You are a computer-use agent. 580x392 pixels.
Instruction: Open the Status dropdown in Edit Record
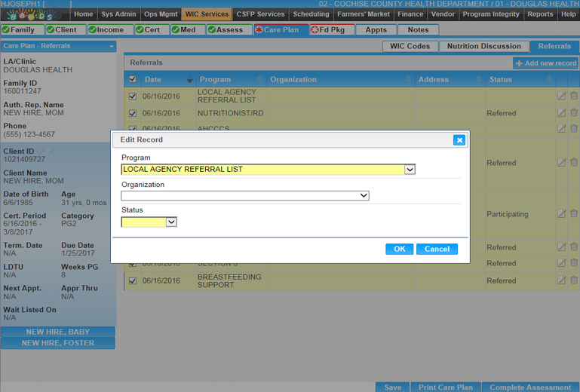pos(171,222)
